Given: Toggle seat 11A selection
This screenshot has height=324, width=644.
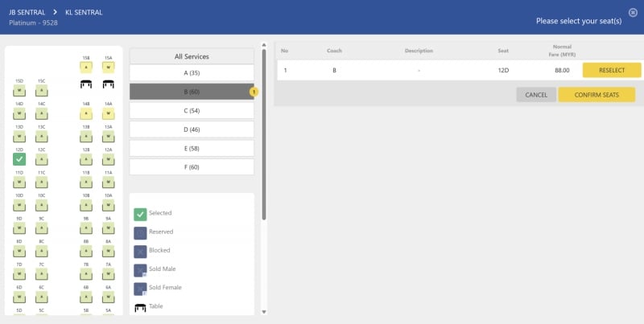Looking at the screenshot, I should (108, 183).
